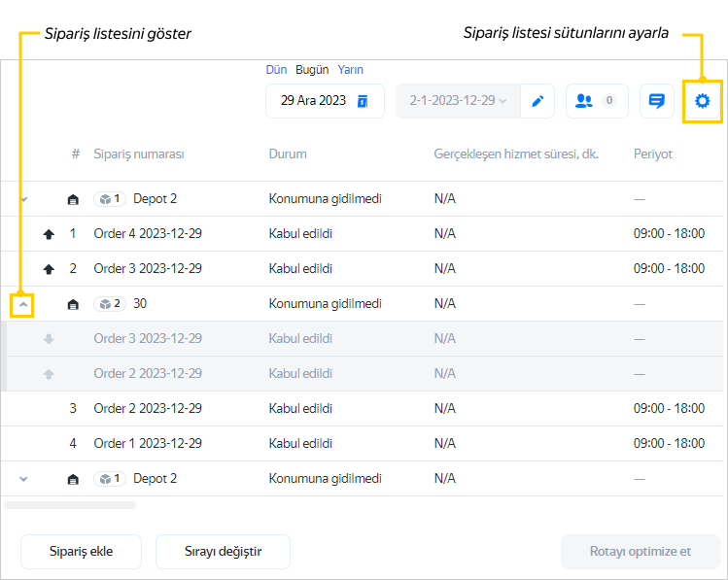Screen dimensions: 728x580
Task: Click the Order 1 2023-12-29 row
Action: tap(148, 444)
